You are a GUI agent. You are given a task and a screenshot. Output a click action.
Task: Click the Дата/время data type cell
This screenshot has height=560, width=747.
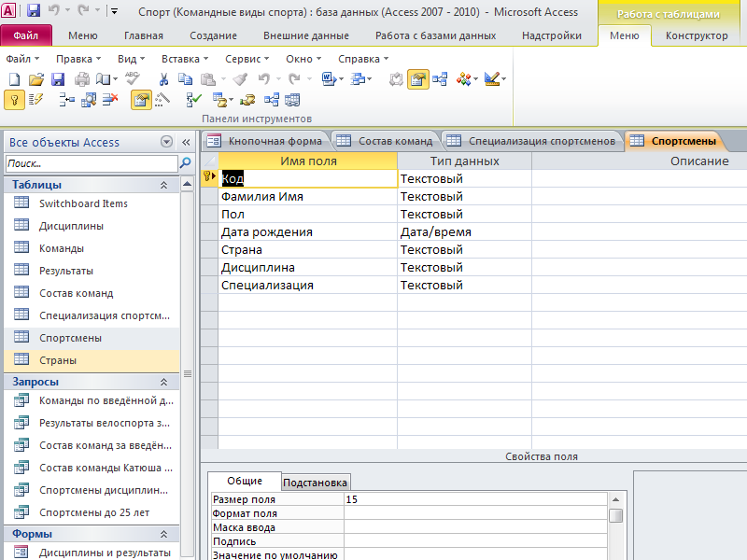464,231
